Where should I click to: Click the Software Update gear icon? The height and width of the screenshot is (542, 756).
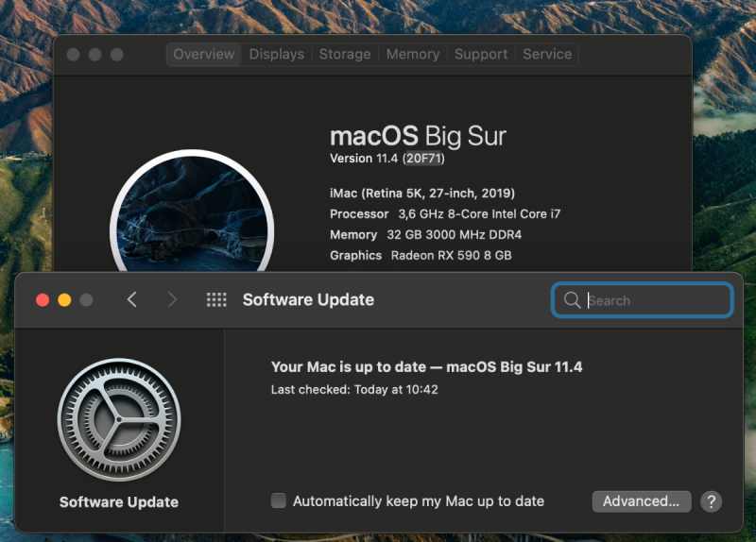click(x=119, y=419)
